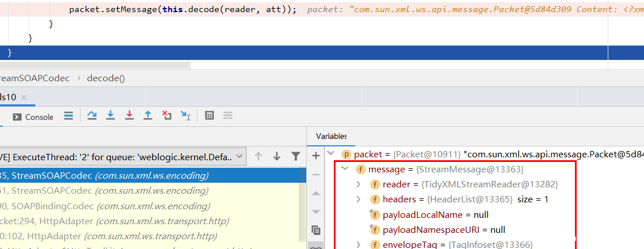Click the Step Over debugger icon
Image resolution: width=644 pixels, height=249 pixels.
tap(92, 115)
